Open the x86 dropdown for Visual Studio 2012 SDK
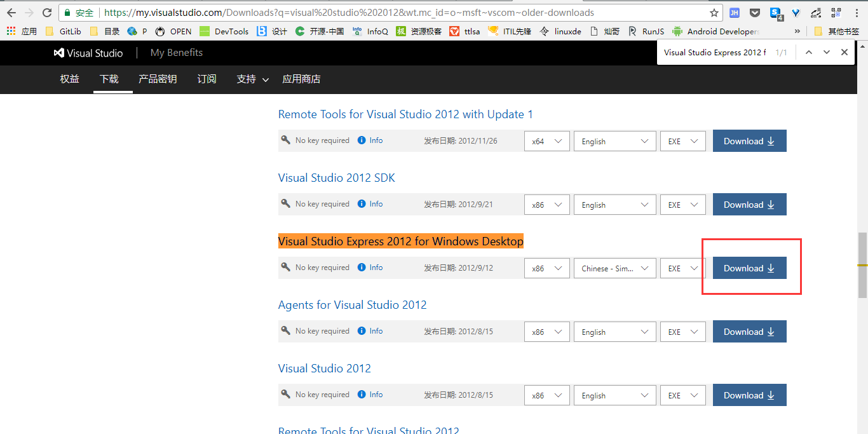The height and width of the screenshot is (434, 868). coord(547,205)
